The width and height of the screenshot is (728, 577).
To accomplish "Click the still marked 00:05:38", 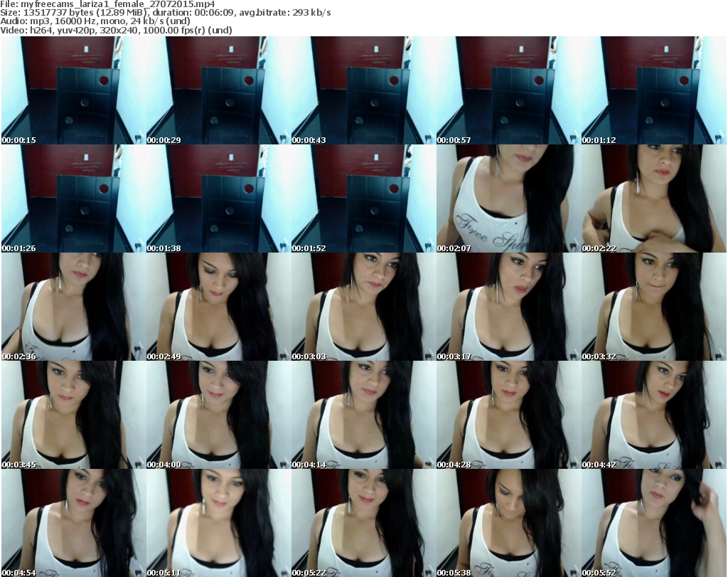I will click(509, 523).
